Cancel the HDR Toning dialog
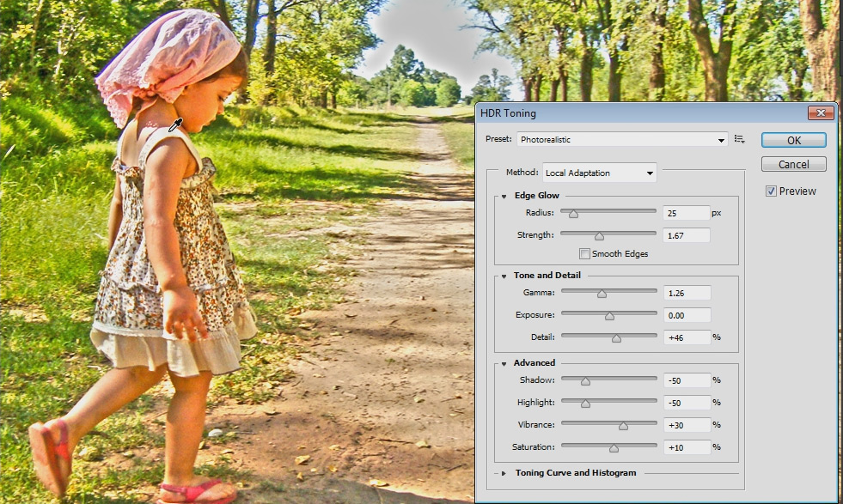The height and width of the screenshot is (504, 843). click(792, 164)
